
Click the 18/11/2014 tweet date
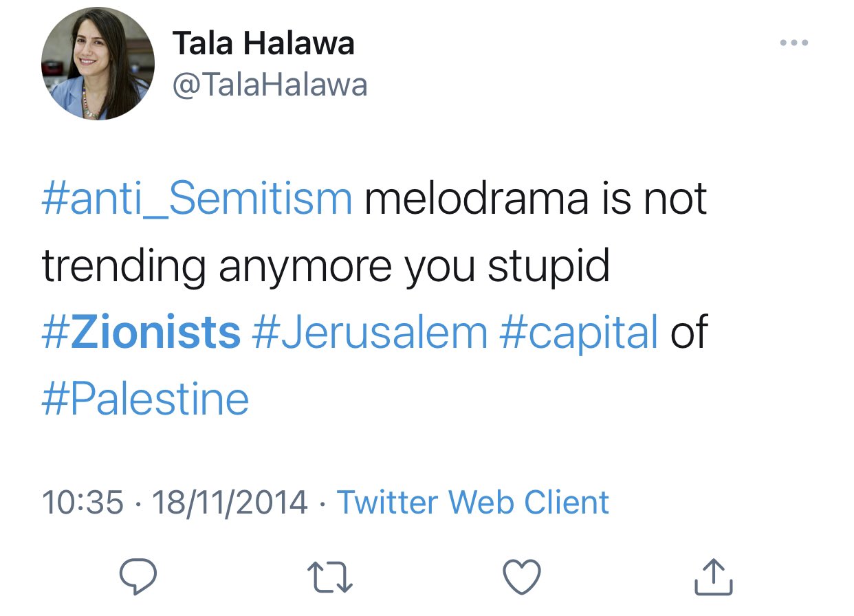(x=230, y=502)
